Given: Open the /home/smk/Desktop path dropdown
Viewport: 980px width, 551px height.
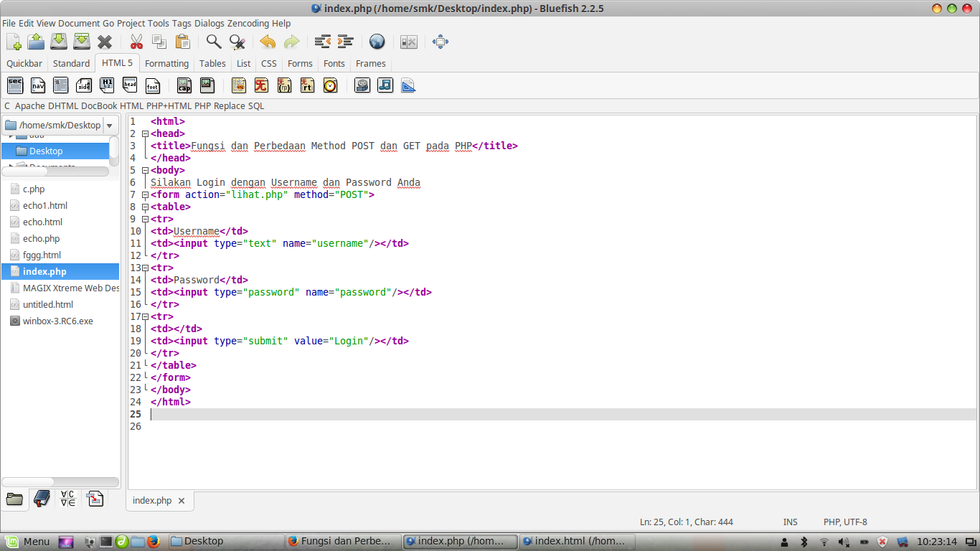Looking at the screenshot, I should click(x=109, y=126).
